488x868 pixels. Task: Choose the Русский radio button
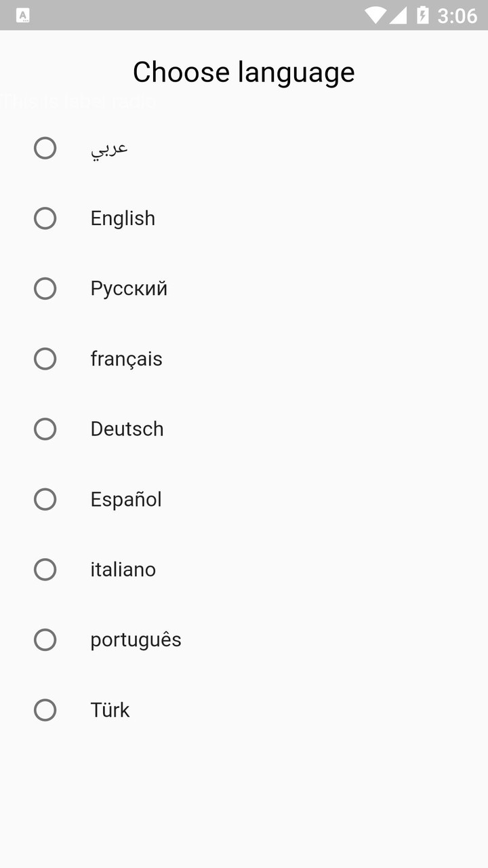coord(45,289)
